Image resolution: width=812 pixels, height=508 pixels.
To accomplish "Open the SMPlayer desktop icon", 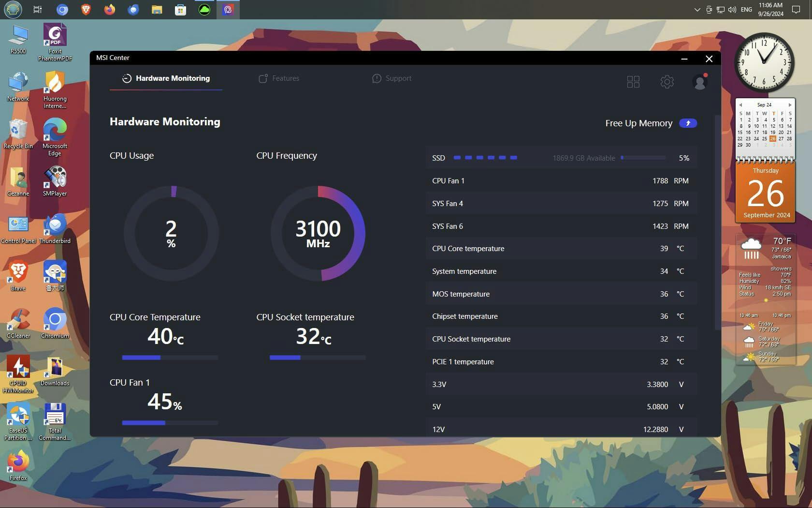I will click(x=55, y=179).
